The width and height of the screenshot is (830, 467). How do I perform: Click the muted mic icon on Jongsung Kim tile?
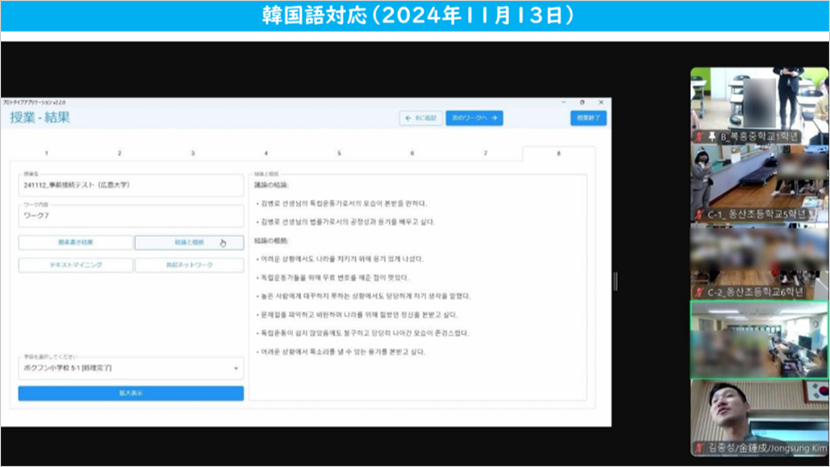(699, 448)
